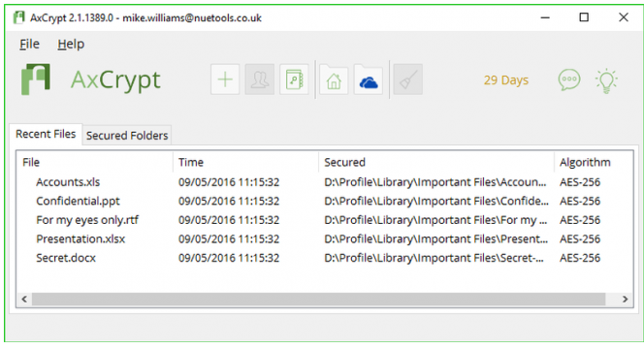Open the password manager notebook icon
The width and height of the screenshot is (644, 349).
[294, 79]
